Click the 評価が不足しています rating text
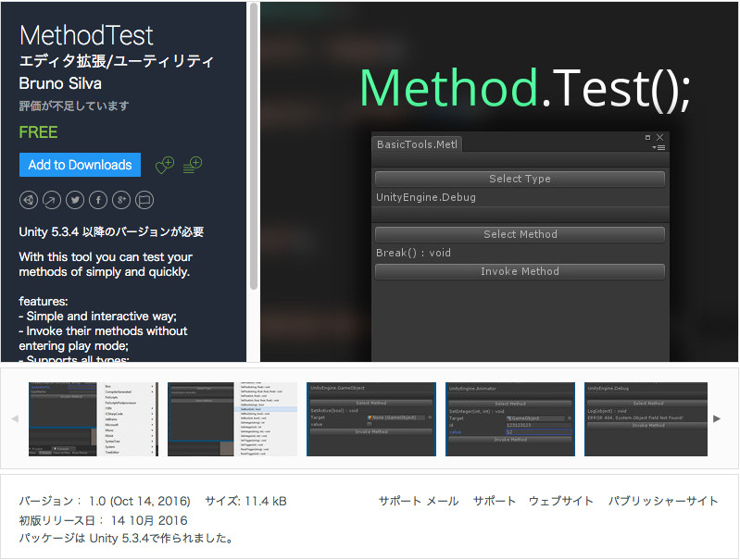Viewport: 740px width, 560px height. pyautogui.click(x=73, y=106)
